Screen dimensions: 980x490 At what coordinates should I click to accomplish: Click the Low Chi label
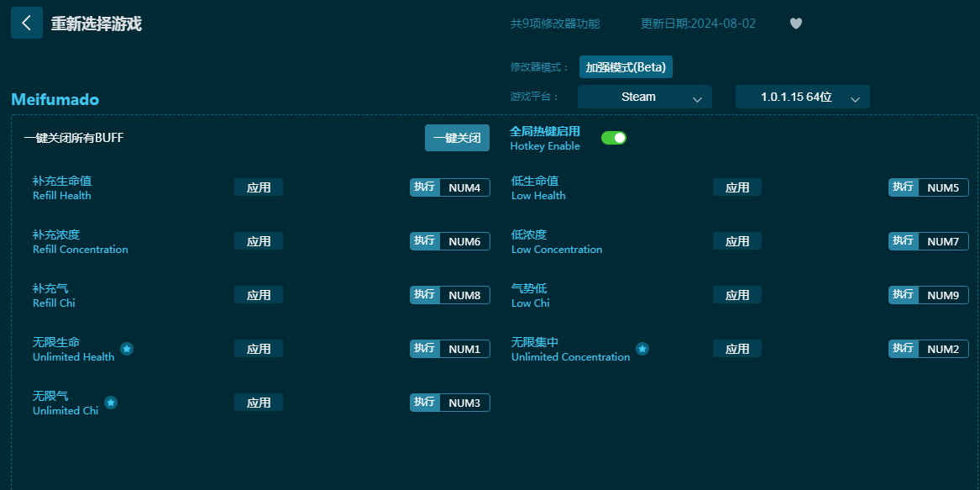[531, 303]
